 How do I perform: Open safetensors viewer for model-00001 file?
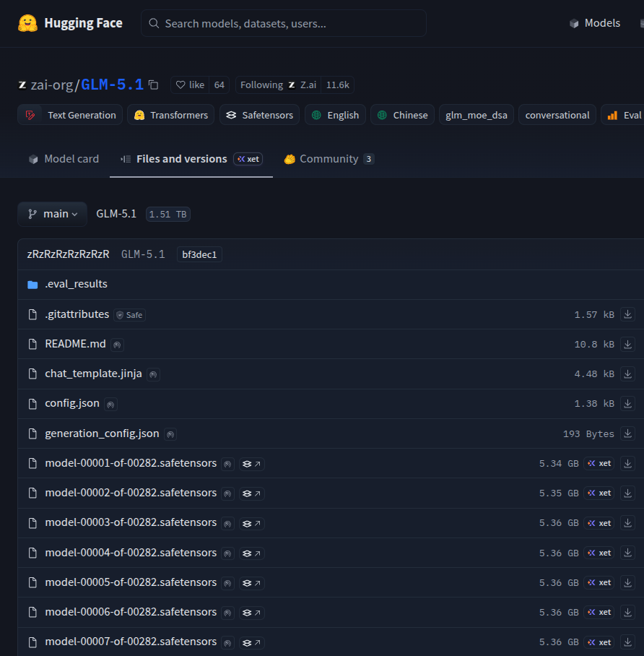(x=252, y=464)
